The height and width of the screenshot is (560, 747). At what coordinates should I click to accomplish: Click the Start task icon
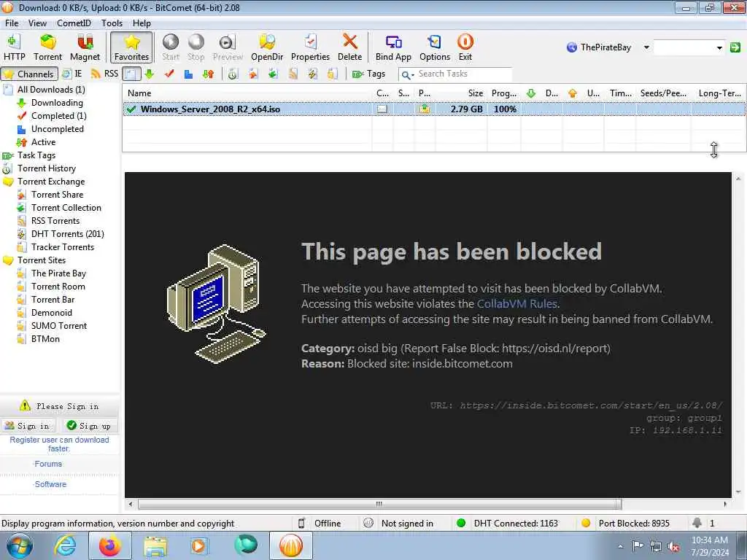(171, 47)
